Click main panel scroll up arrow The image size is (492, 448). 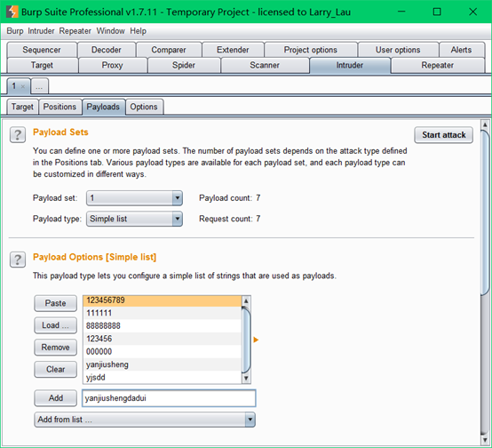point(485,125)
